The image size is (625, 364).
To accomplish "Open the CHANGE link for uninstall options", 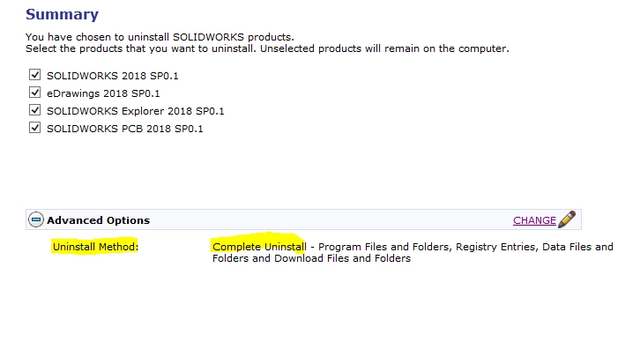I will tap(534, 220).
